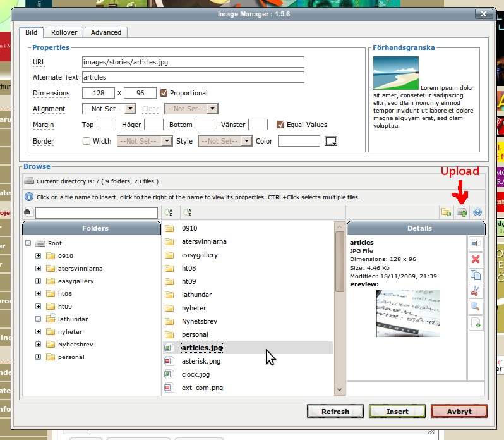The width and height of the screenshot is (504, 440).
Task: Collapse the Root tree node
Action: pos(28,243)
